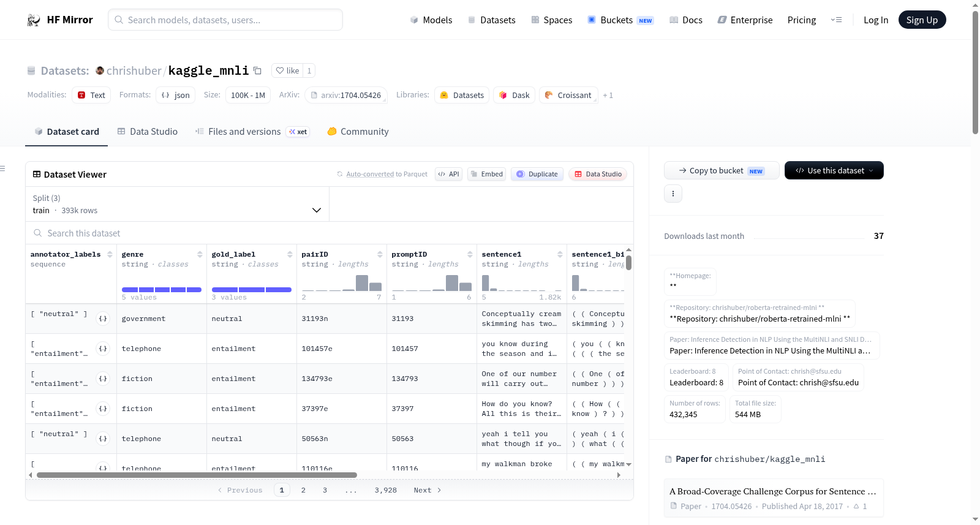Sort by pairID column
This screenshot has width=980, height=525.
click(380, 254)
